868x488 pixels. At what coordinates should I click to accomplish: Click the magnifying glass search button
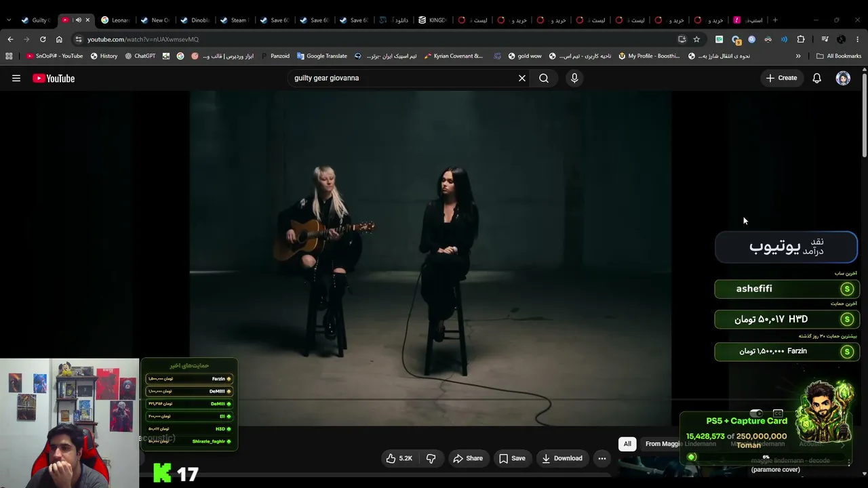click(544, 78)
